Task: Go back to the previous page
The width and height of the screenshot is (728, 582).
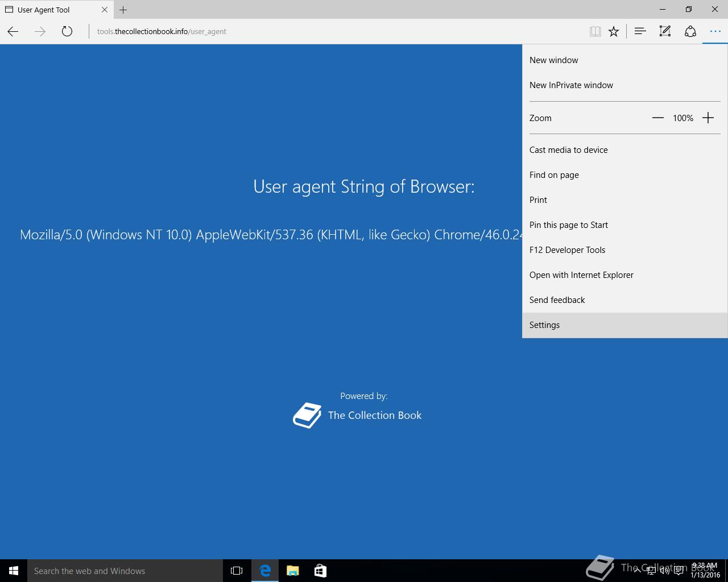Action: [13, 32]
